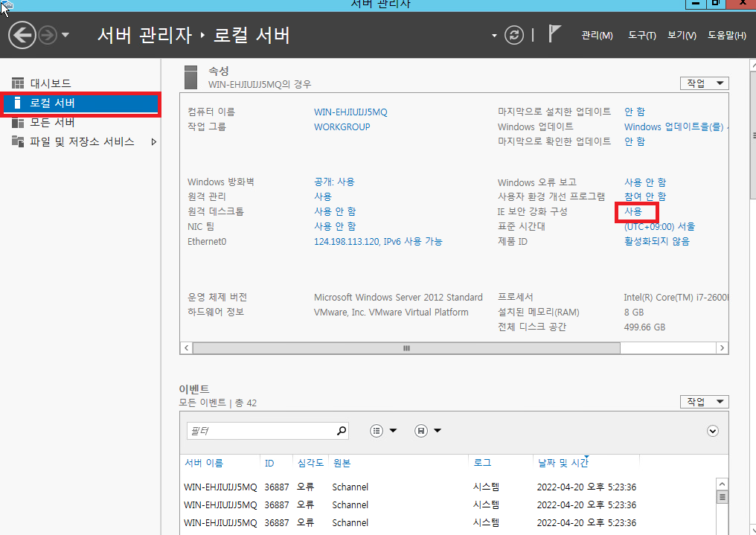
Task: Open the 작업 dropdown in 이벤트 section
Action: (705, 402)
